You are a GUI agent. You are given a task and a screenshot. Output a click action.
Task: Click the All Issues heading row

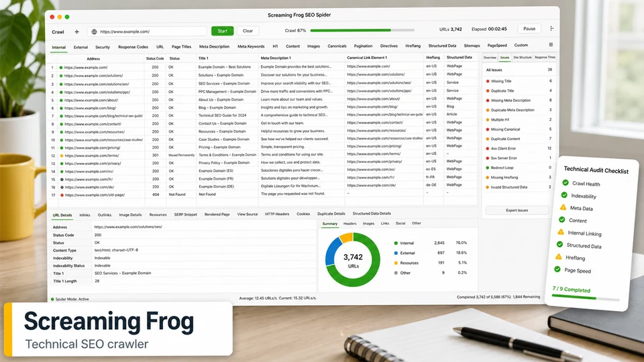point(519,70)
